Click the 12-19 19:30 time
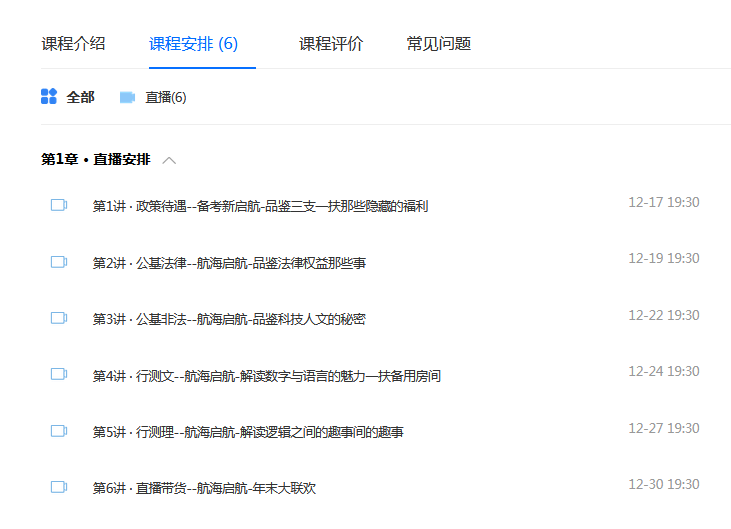 (x=664, y=258)
